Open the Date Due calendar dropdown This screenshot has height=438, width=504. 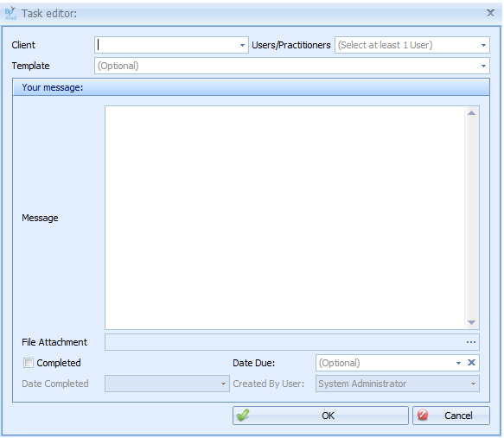click(x=458, y=363)
